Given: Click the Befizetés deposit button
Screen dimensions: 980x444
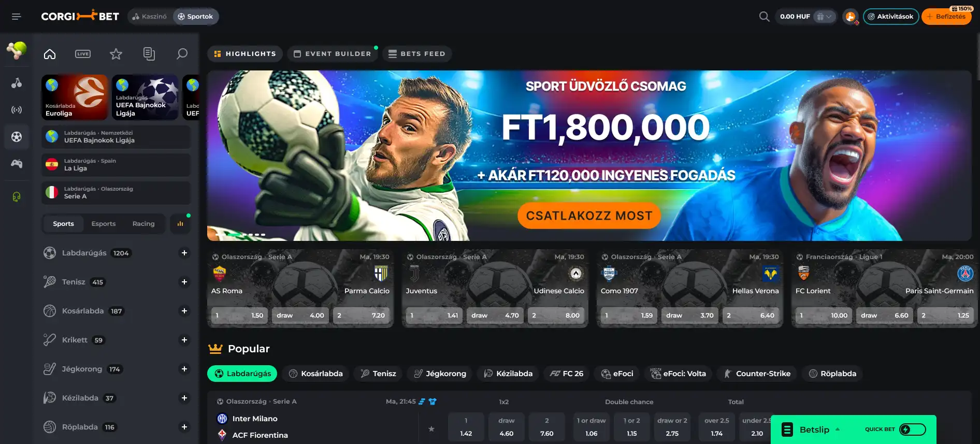Looking at the screenshot, I should point(946,17).
